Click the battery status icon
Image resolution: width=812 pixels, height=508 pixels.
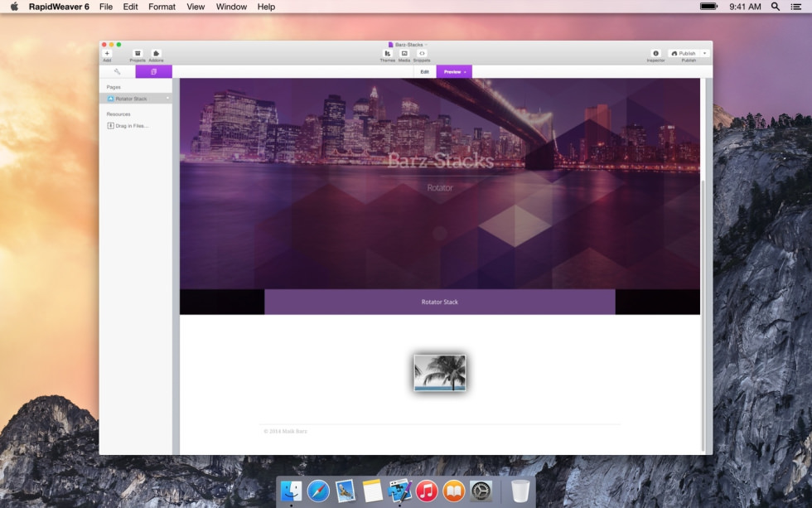coord(708,7)
